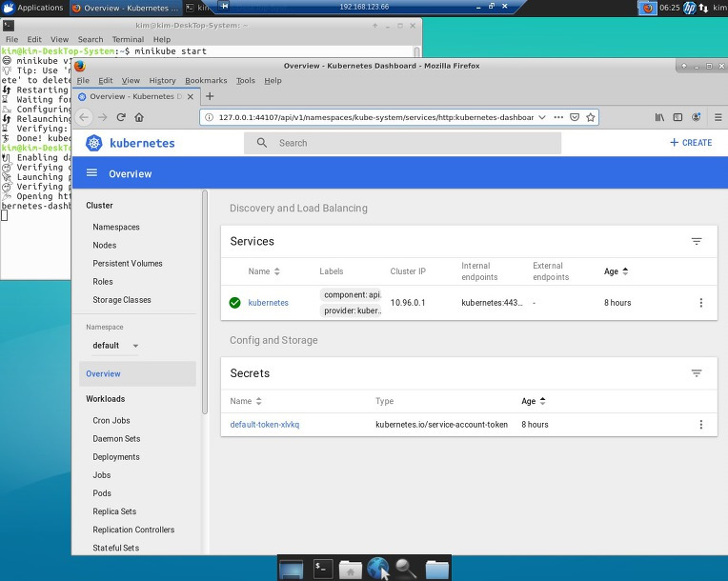Viewport: 728px width, 581px height.
Task: Expand URL bar history dropdown arrow
Action: 542,117
